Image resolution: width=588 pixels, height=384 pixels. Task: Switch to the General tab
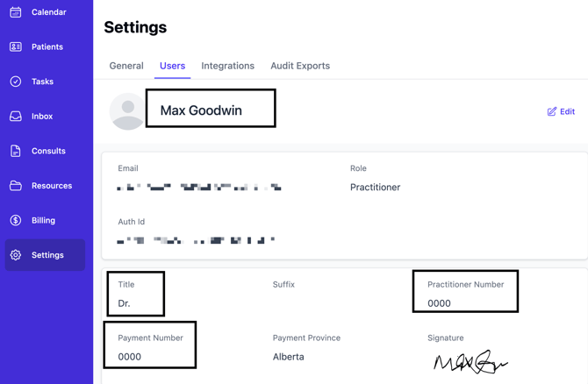pos(126,66)
